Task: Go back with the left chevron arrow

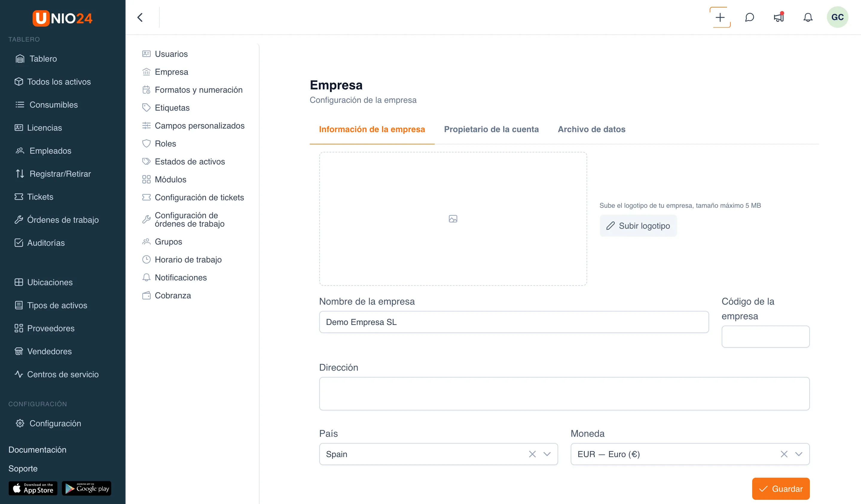Action: pos(140,17)
